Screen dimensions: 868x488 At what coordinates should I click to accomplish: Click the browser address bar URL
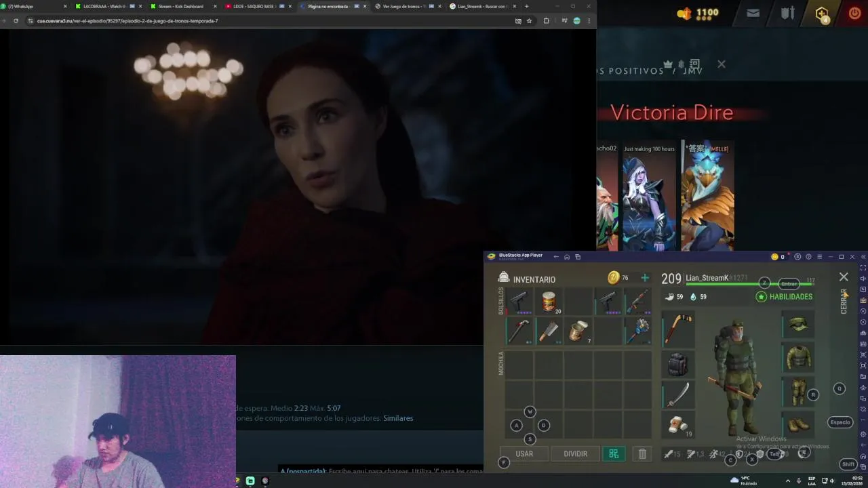click(x=127, y=21)
